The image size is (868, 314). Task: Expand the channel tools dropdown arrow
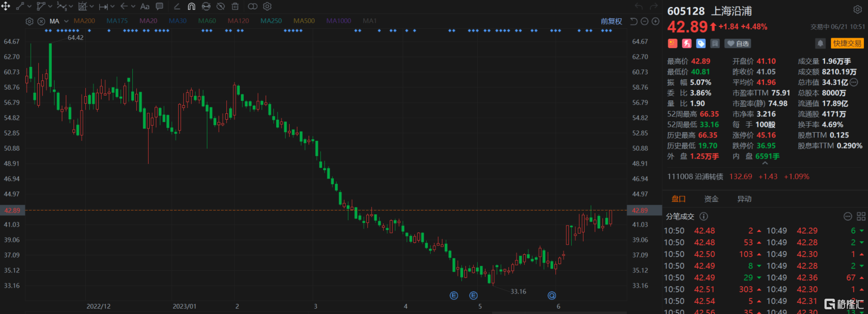pos(50,6)
